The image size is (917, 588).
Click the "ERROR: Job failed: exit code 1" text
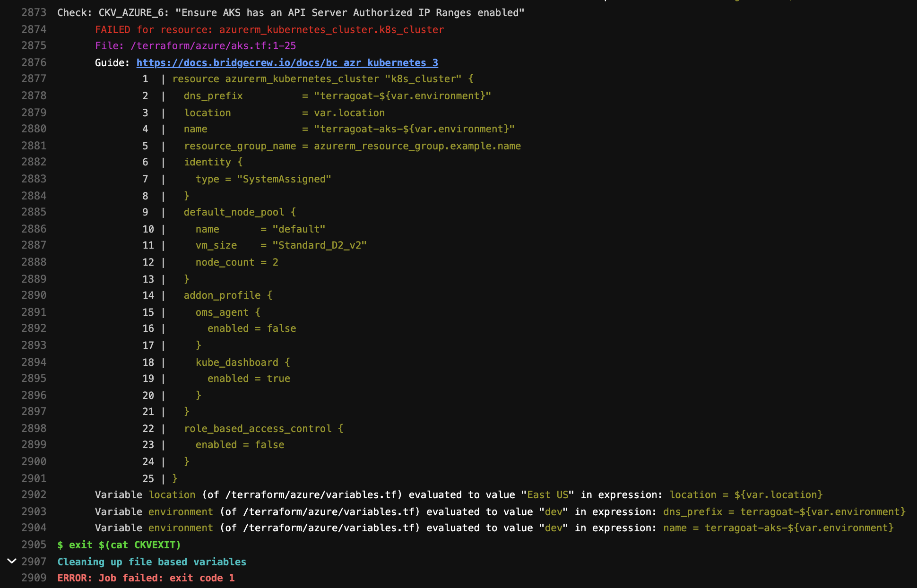pyautogui.click(x=146, y=578)
